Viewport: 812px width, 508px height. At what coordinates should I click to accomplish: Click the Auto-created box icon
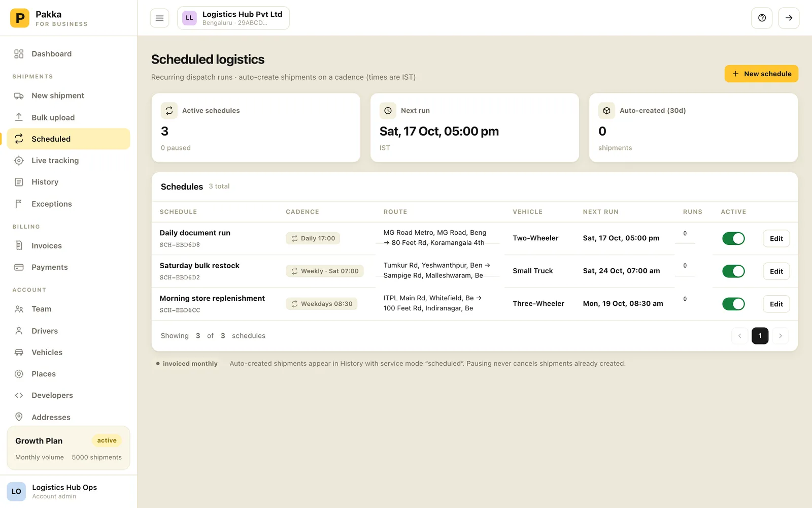(x=606, y=110)
